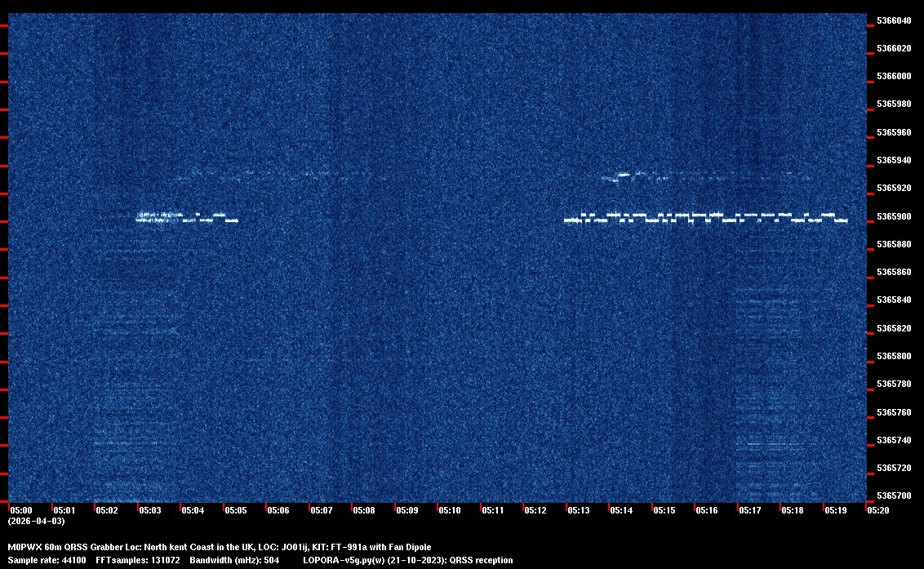Click the 05:06 time label

[x=278, y=510]
